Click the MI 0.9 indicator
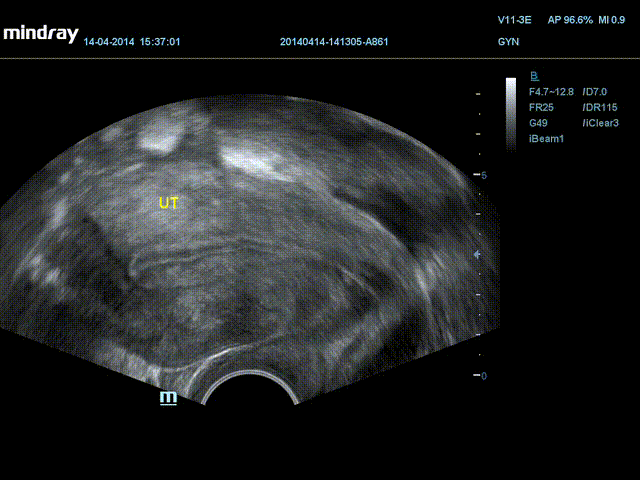The width and height of the screenshot is (640, 480). [614, 20]
